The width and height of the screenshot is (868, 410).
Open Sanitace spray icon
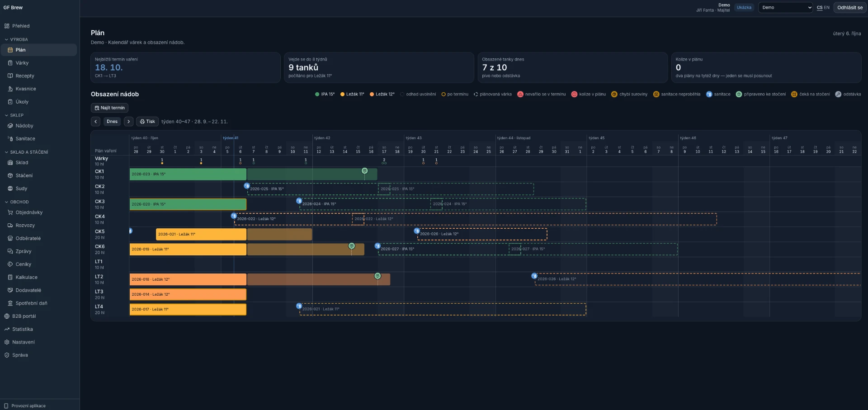pos(10,139)
